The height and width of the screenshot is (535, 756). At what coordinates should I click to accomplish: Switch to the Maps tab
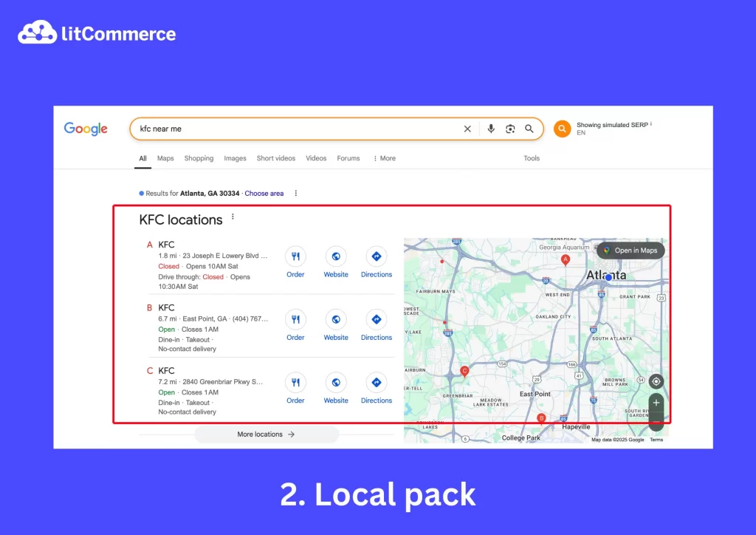point(165,158)
